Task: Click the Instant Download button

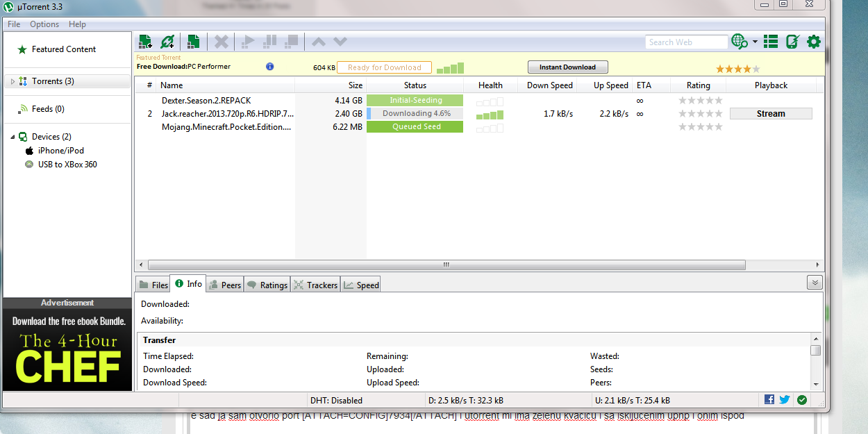Action: pyautogui.click(x=568, y=67)
